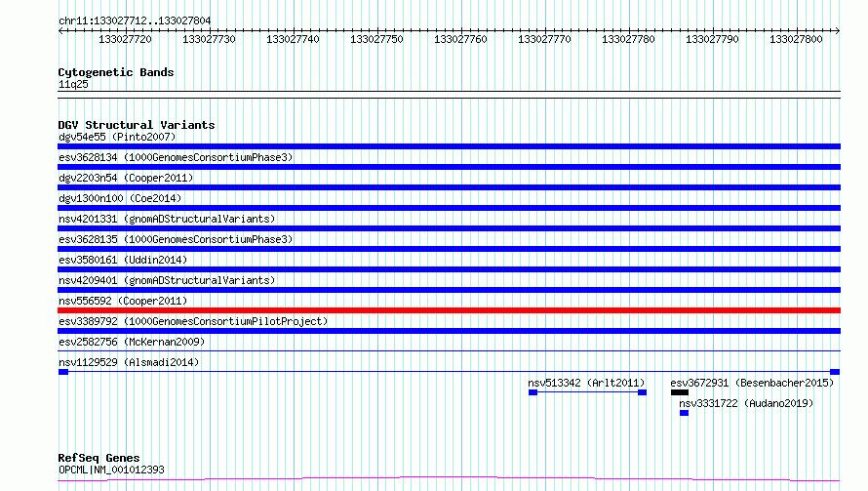The height and width of the screenshot is (491, 868).
Task: Open esv3580161 (Uddin2014) variant
Action: pyautogui.click(x=123, y=260)
